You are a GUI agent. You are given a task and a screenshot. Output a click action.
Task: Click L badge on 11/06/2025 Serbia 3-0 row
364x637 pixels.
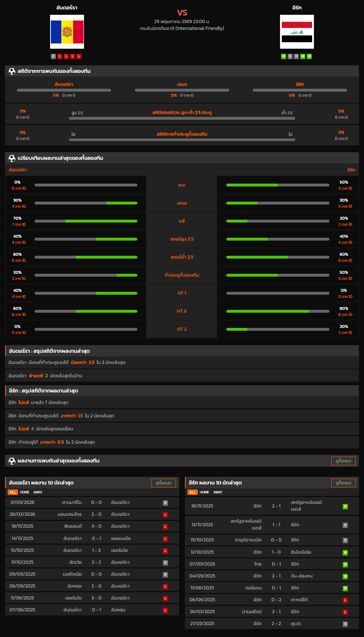pyautogui.click(x=165, y=598)
